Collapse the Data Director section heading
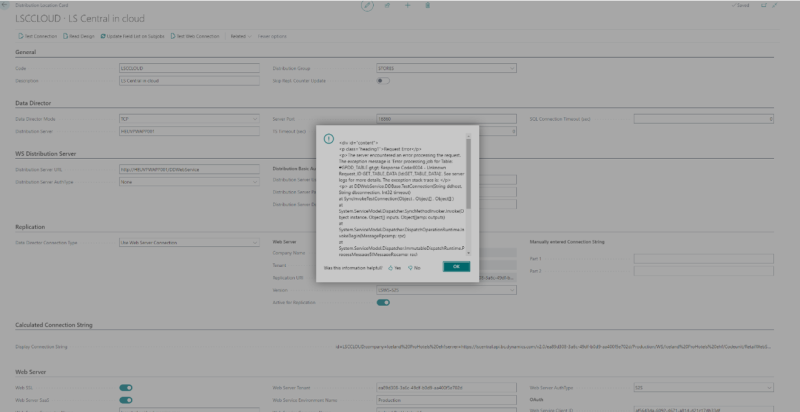 click(33, 103)
